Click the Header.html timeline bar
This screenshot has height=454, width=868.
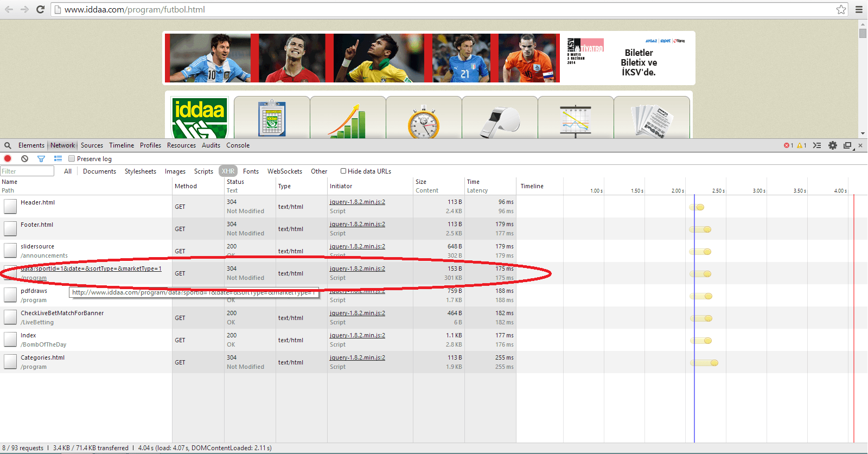[x=697, y=207]
